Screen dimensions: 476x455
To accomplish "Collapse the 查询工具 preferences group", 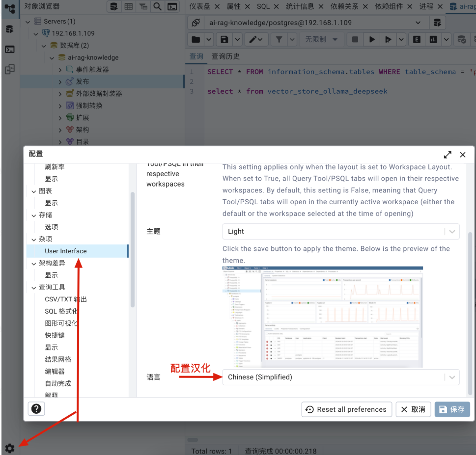I will coord(34,288).
